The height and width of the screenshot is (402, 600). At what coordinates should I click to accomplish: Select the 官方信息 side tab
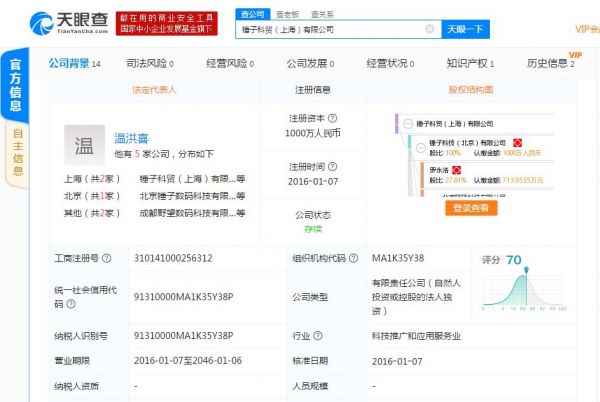coord(15,85)
